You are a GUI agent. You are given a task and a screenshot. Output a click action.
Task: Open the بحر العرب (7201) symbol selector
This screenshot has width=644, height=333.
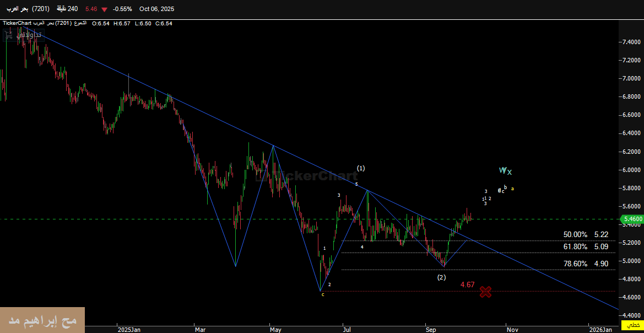pyautogui.click(x=30, y=9)
